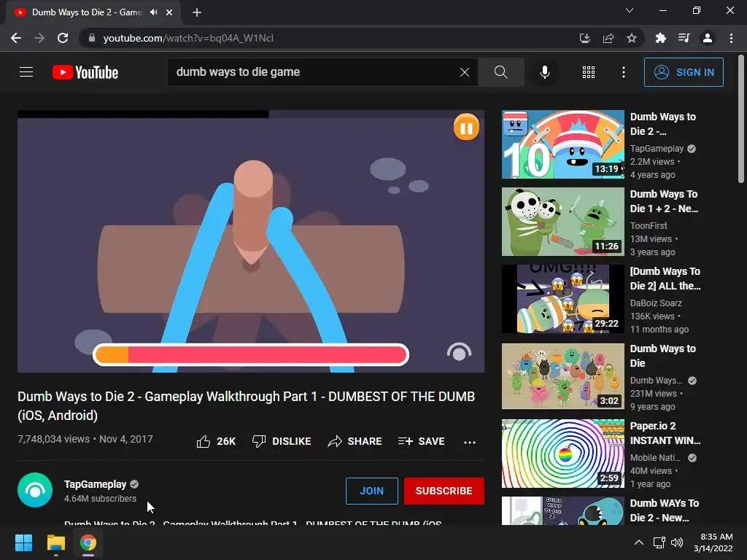The width and height of the screenshot is (747, 560).
Task: Go to YouTube home via logo
Action: click(85, 72)
